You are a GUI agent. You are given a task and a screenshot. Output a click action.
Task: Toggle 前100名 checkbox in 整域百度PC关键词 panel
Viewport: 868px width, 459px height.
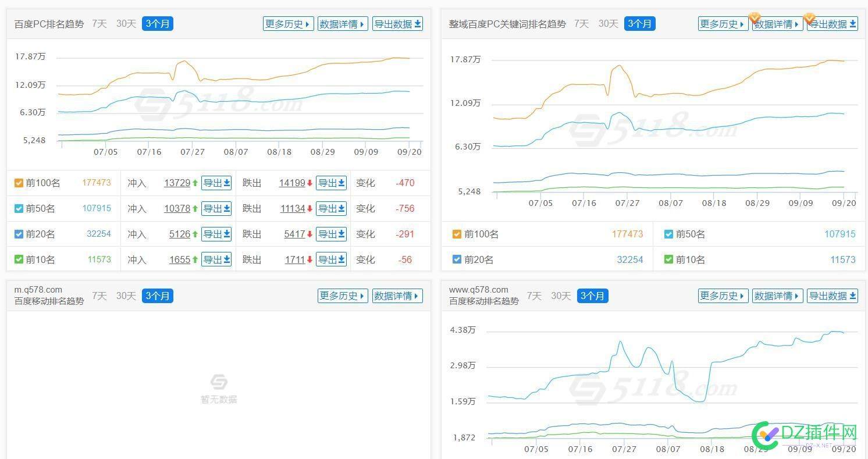(x=457, y=234)
